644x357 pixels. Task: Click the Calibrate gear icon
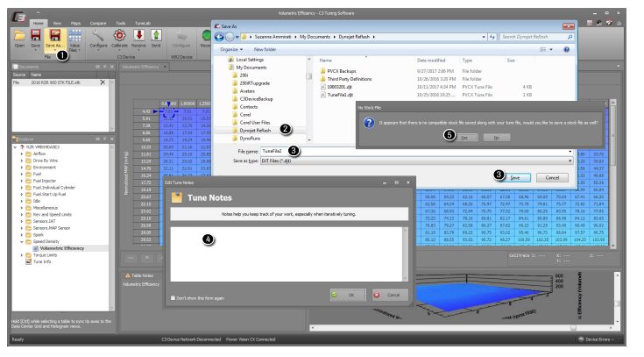119,37
